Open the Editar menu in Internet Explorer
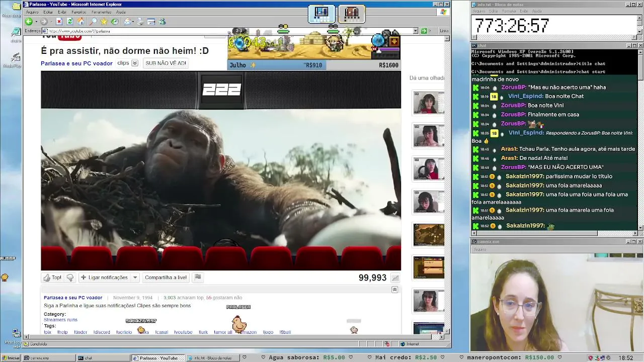This screenshot has height=362, width=644. coord(48,12)
